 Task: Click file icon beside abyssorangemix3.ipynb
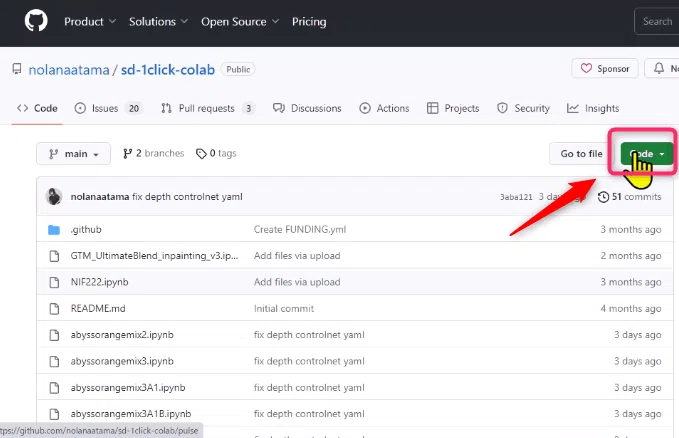pos(54,361)
